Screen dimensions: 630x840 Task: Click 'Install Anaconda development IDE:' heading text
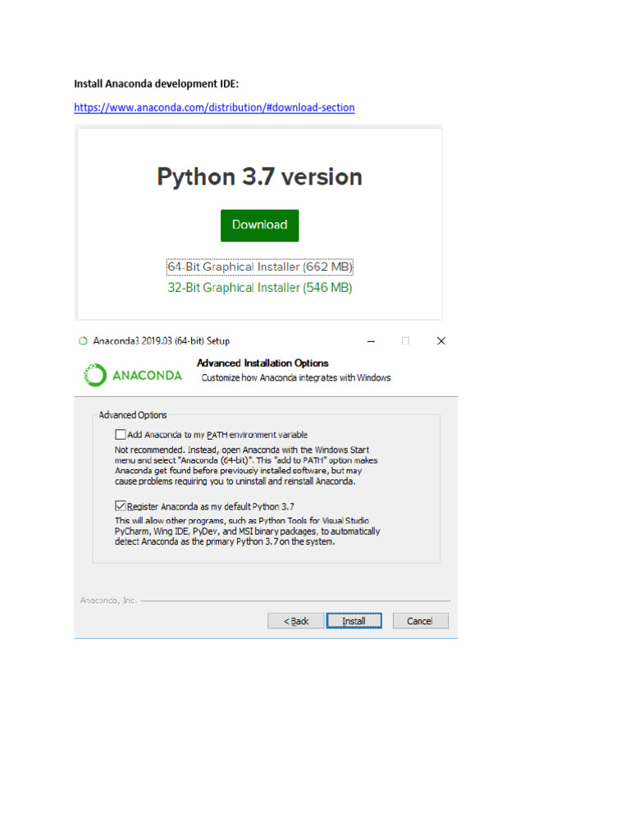pos(157,84)
